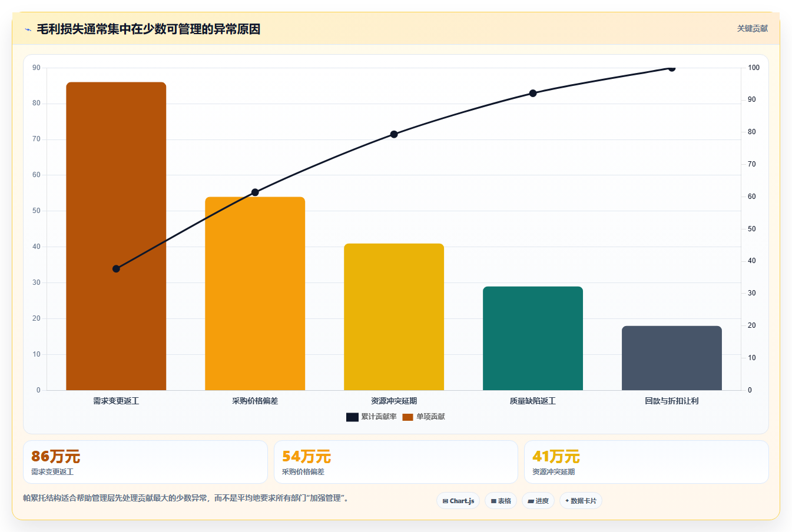Toggle the 单项贡献 legend item

coord(424,417)
